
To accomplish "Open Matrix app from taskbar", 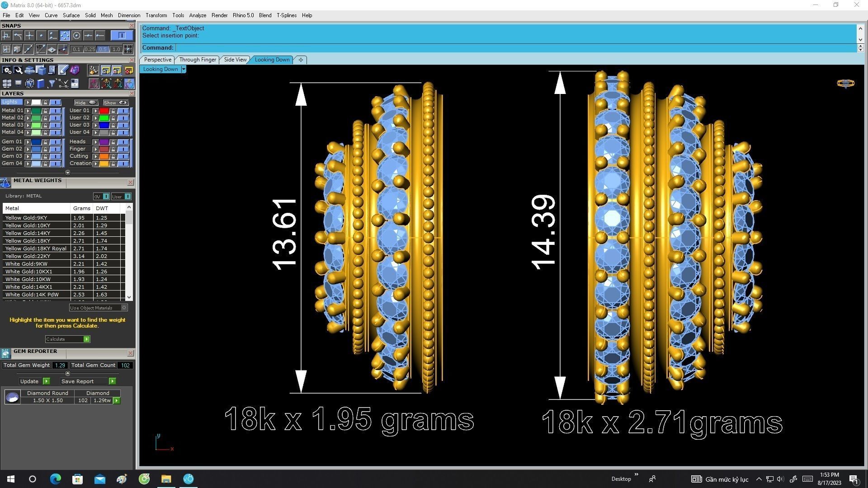I will tap(189, 479).
